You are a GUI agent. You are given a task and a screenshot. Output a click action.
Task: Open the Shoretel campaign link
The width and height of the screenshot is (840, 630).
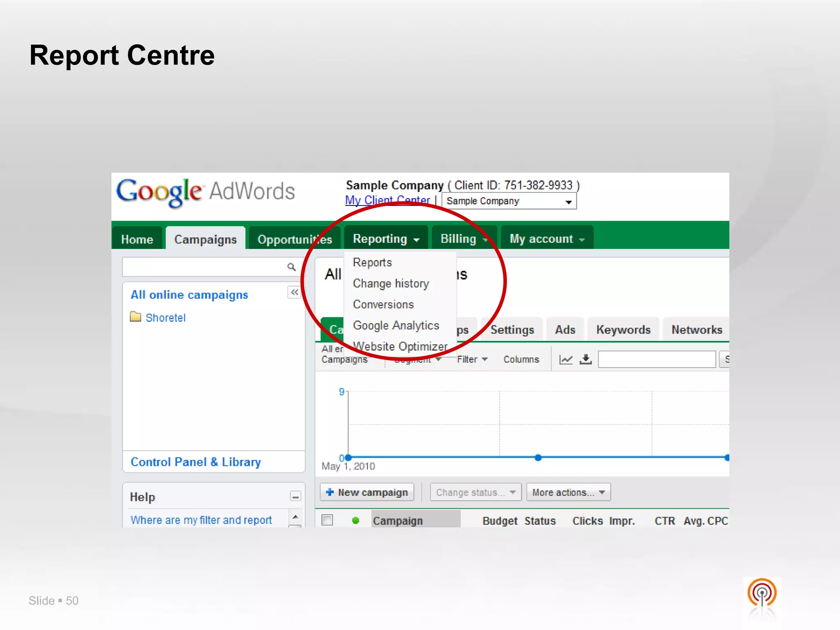166,317
